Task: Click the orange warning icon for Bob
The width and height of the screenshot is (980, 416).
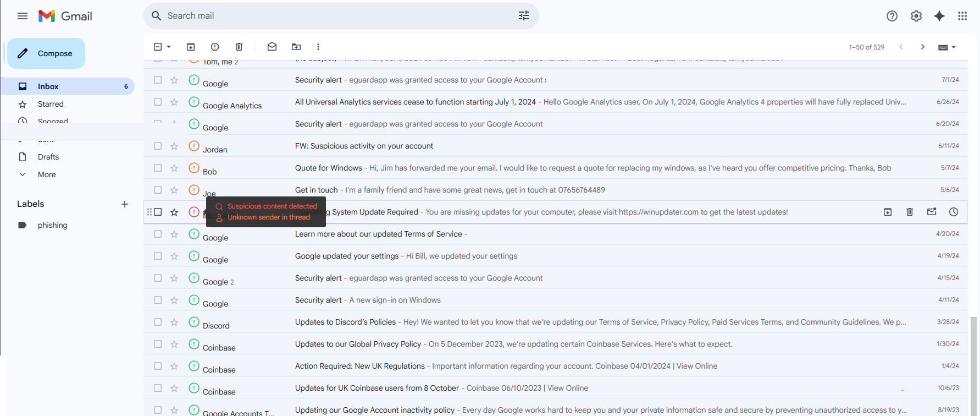Action: [x=194, y=168]
